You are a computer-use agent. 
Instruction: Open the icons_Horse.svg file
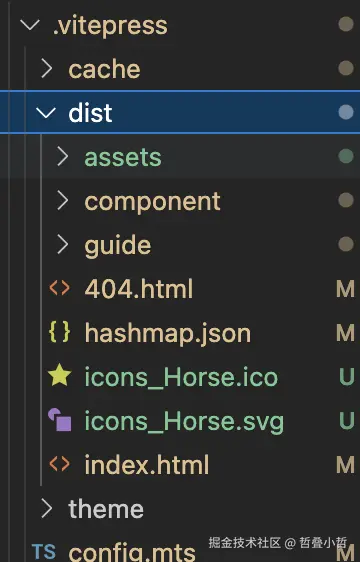[x=184, y=422]
